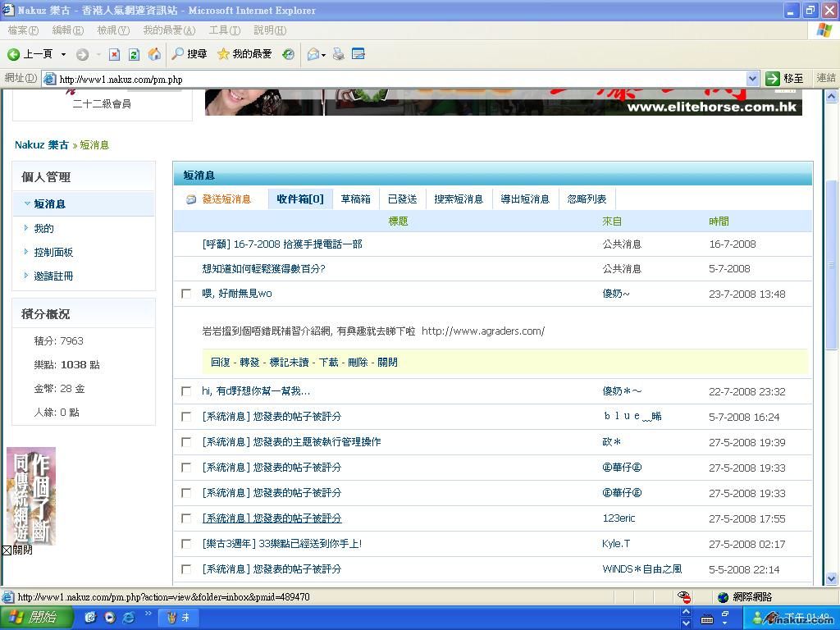Click the IE Stop loading icon
840x630 pixels.
coord(115,54)
